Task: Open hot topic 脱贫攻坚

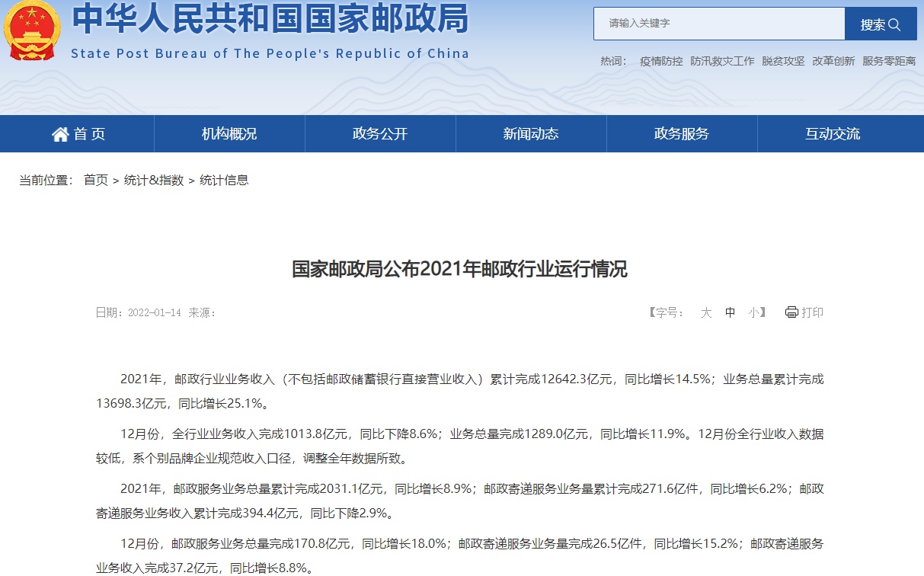Action: click(x=783, y=61)
